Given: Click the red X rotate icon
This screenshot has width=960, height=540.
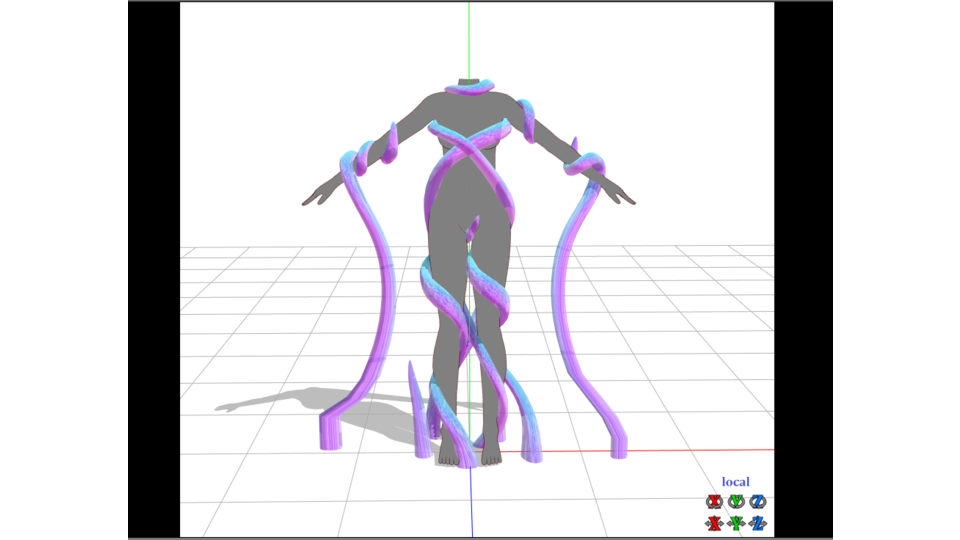Looking at the screenshot, I should (714, 502).
